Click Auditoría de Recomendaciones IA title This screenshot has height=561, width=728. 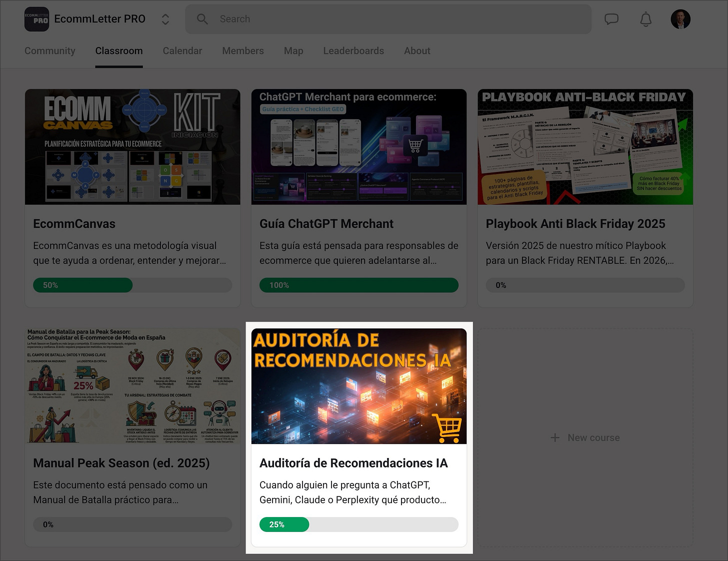click(x=353, y=463)
